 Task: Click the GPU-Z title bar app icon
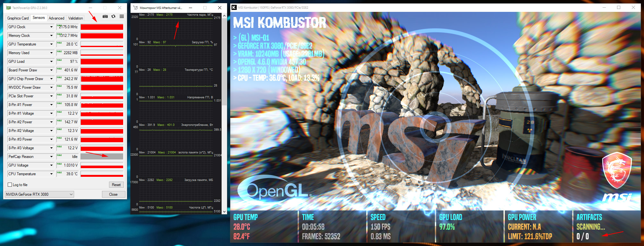click(9, 8)
